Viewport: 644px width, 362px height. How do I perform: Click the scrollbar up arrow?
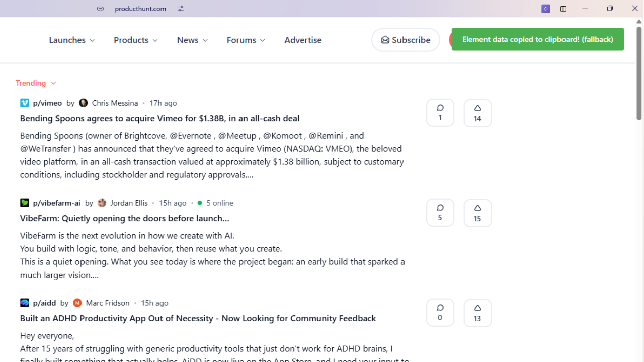[639, 22]
